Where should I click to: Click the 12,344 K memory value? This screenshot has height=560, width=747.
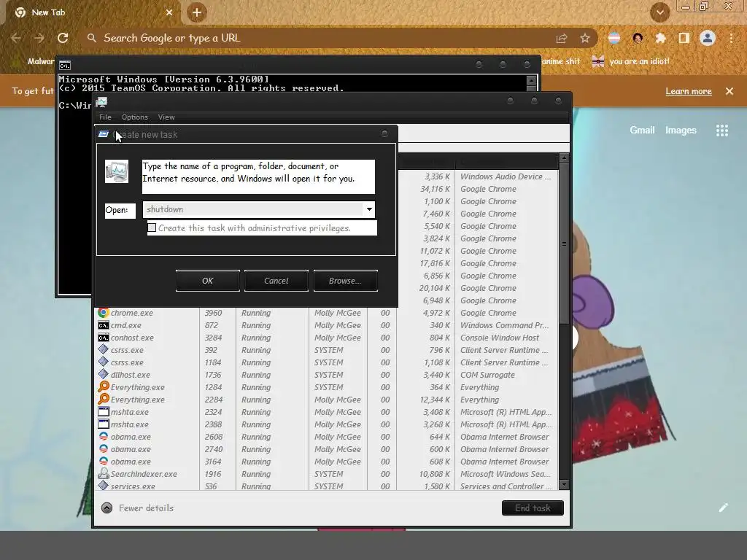pyautogui.click(x=435, y=400)
